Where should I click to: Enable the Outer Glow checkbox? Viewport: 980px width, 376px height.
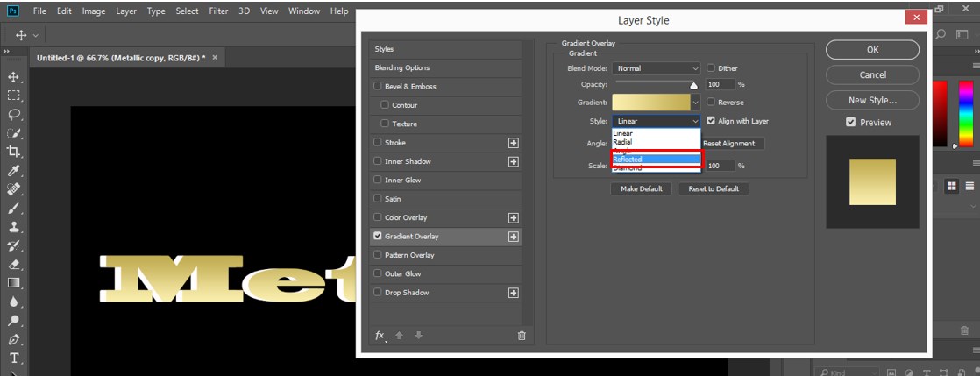point(378,273)
